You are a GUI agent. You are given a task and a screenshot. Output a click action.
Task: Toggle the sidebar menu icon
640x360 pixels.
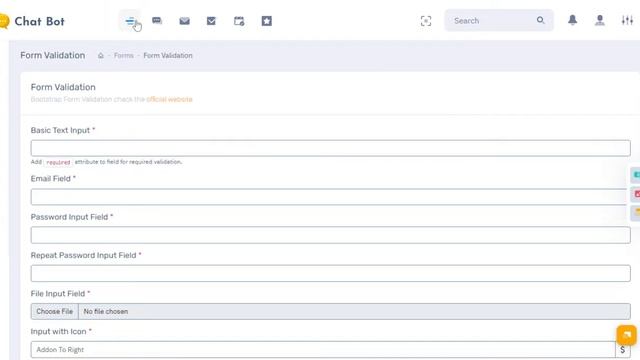point(130,21)
